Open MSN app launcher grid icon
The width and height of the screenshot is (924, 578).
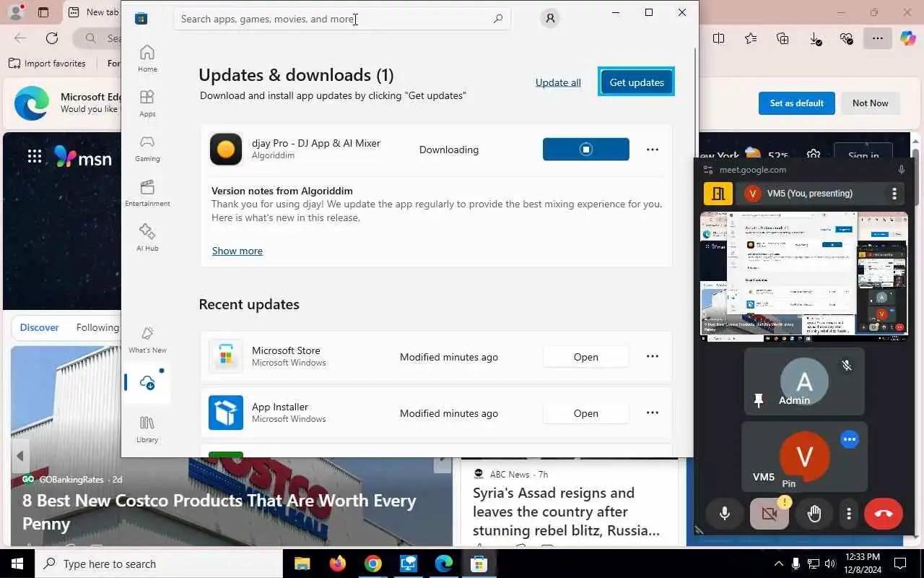click(34, 157)
